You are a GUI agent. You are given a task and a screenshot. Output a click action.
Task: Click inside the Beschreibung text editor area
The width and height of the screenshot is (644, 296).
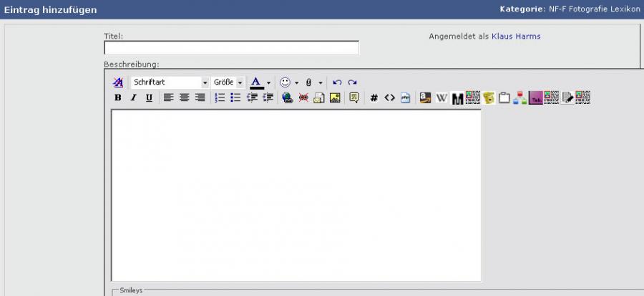pyautogui.click(x=296, y=195)
